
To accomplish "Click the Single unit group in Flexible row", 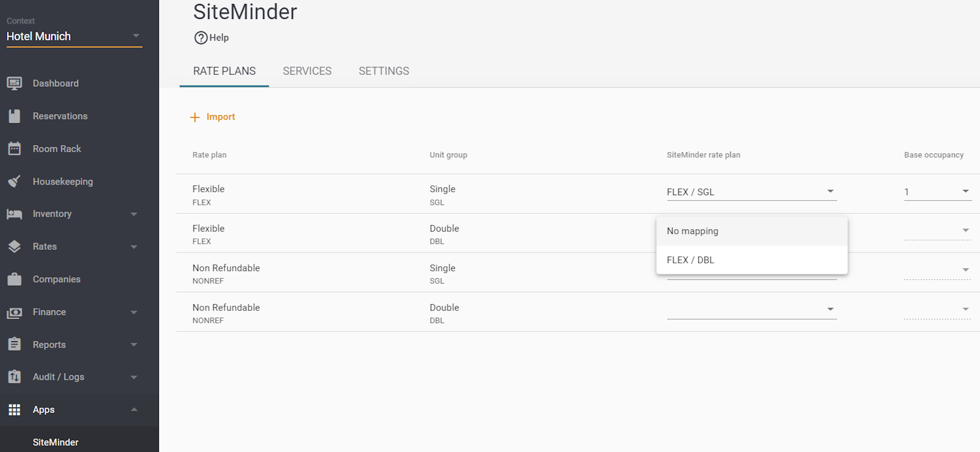I will point(442,189).
